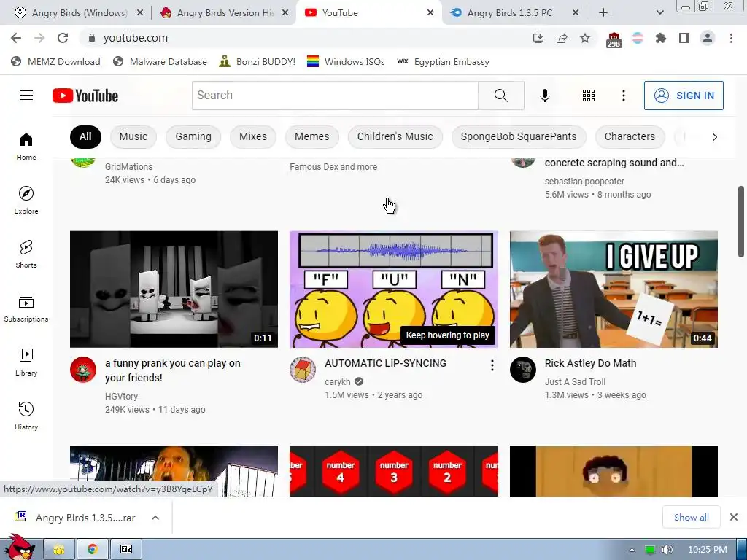The width and height of the screenshot is (747, 560).
Task: Open Malware Database bookmark
Action: 160,62
